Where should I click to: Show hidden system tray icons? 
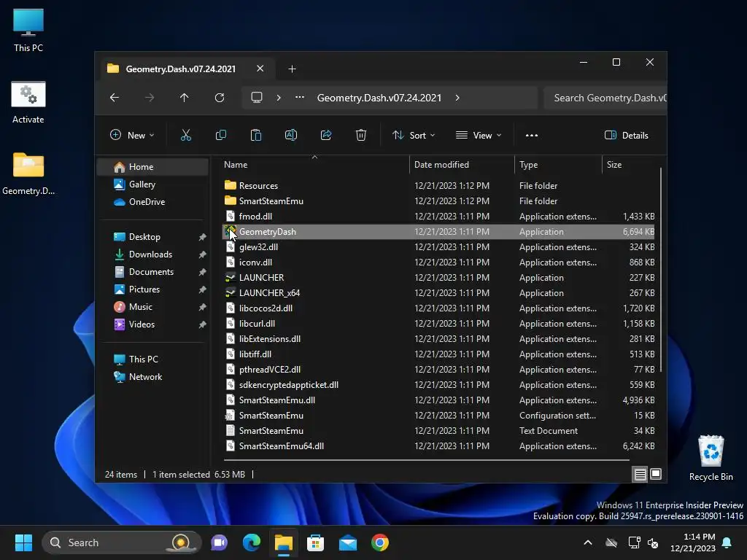588,542
